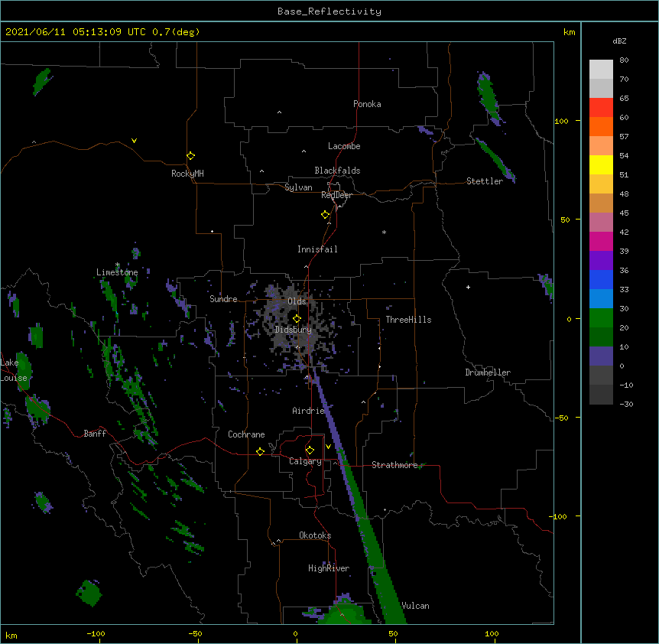The image size is (659, 644).
Task: Click the Sylvan label
Action: 298,187
